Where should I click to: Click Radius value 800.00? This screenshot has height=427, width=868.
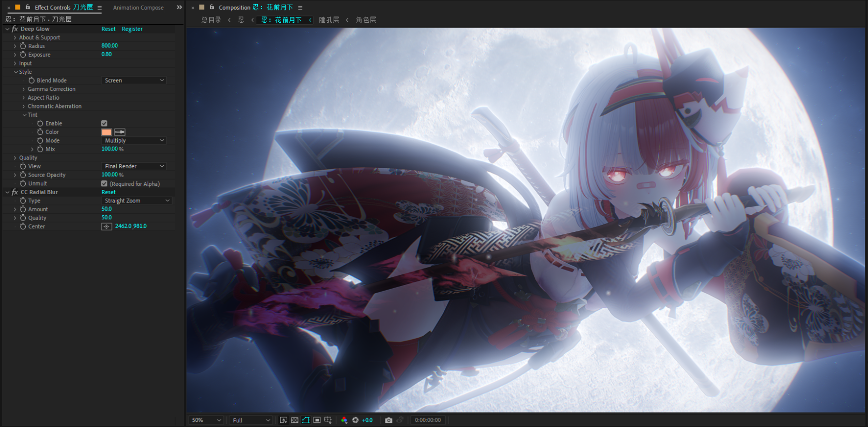110,45
